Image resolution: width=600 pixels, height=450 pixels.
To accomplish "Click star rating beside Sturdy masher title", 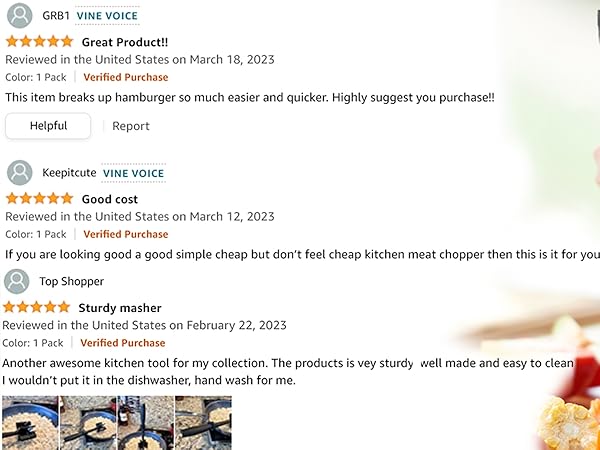I will coord(37,308).
